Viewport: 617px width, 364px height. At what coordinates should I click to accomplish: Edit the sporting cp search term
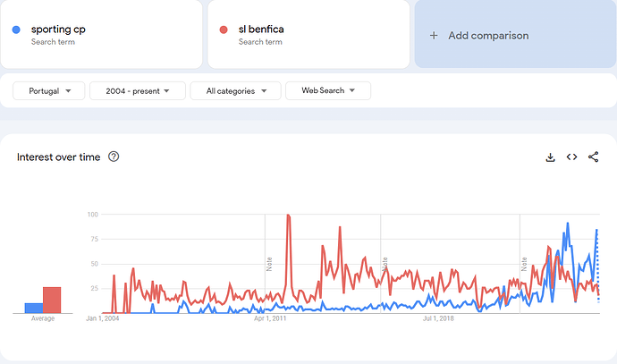(58, 30)
